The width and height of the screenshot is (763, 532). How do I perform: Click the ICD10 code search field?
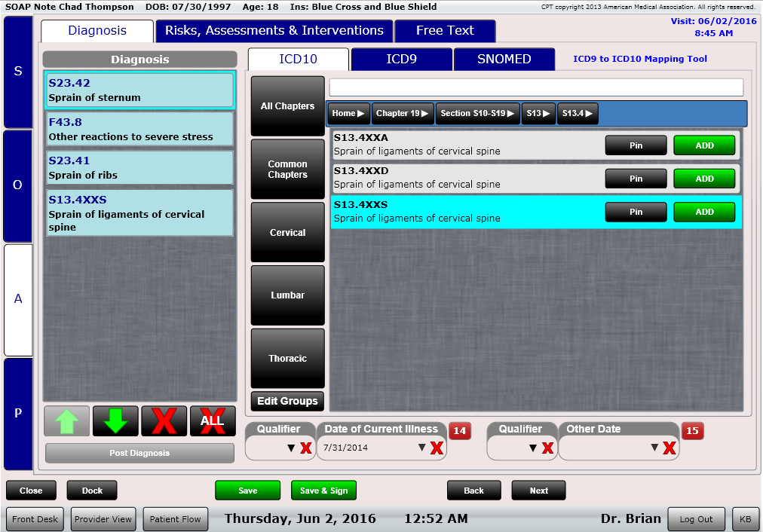coord(536,87)
